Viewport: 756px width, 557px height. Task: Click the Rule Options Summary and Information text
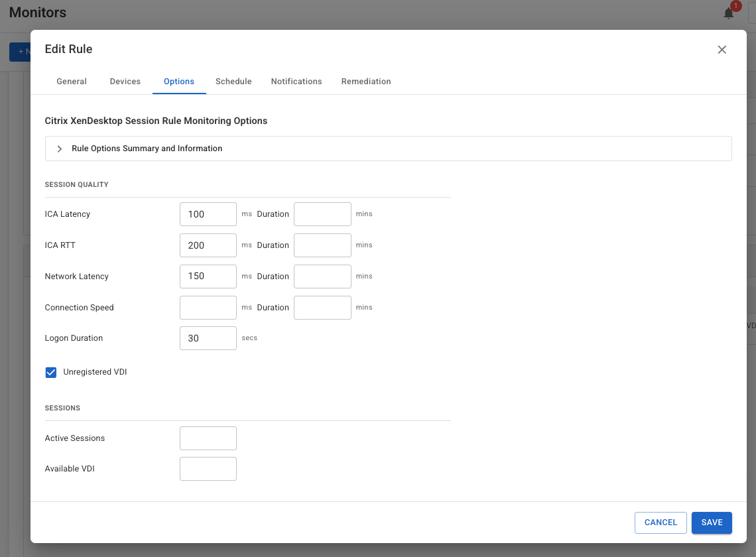pos(147,149)
